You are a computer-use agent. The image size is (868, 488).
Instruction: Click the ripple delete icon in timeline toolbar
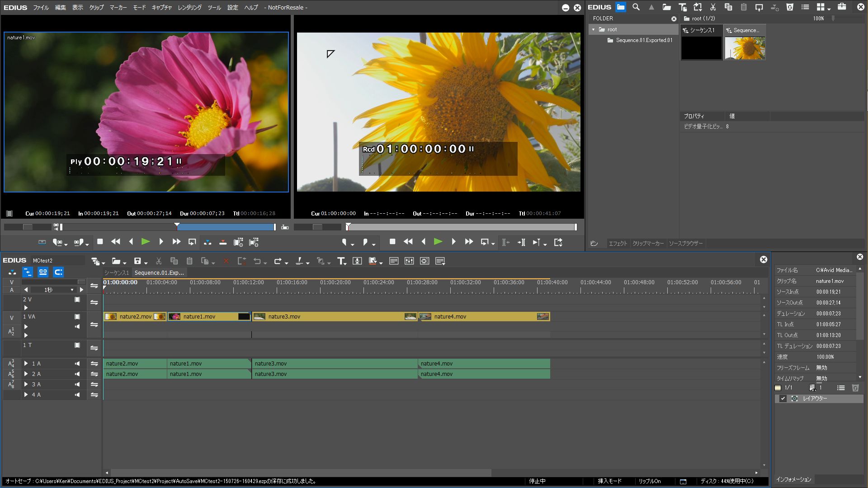pyautogui.click(x=241, y=261)
